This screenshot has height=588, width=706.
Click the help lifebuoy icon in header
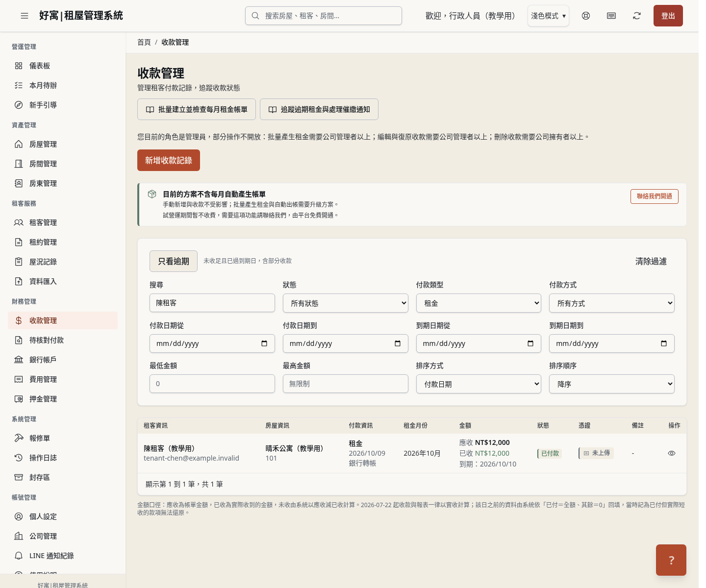pos(586,16)
